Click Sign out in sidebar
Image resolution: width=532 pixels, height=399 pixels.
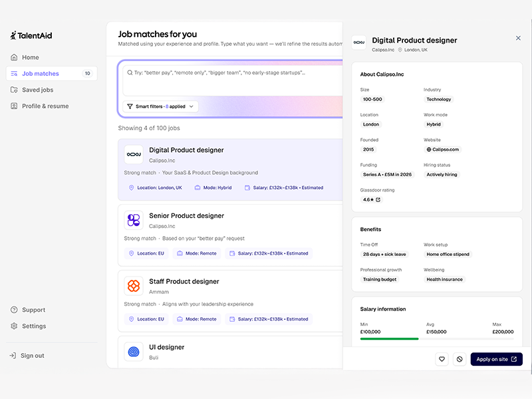[32, 356]
